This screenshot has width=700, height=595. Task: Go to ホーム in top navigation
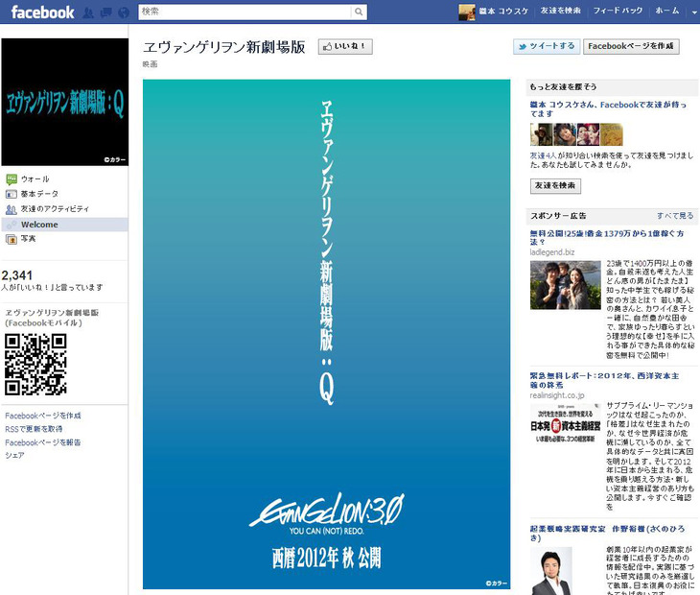point(667,11)
